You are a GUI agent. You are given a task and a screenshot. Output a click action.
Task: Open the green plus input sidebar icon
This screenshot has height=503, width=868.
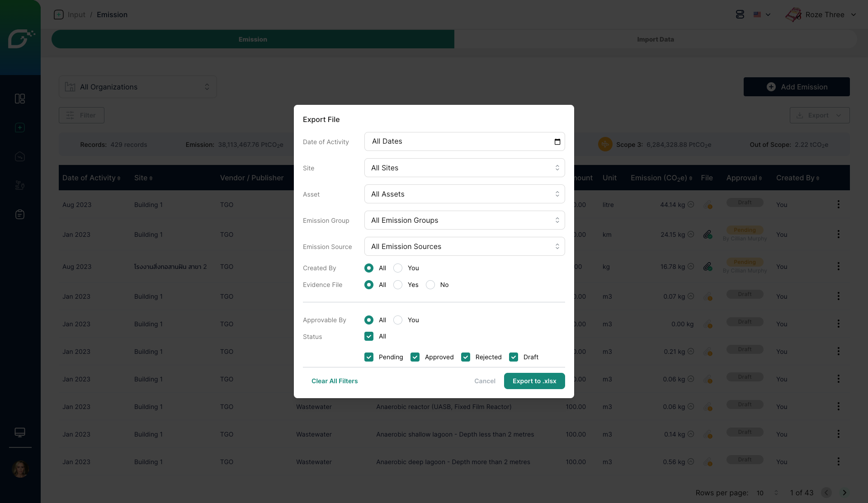[20, 128]
